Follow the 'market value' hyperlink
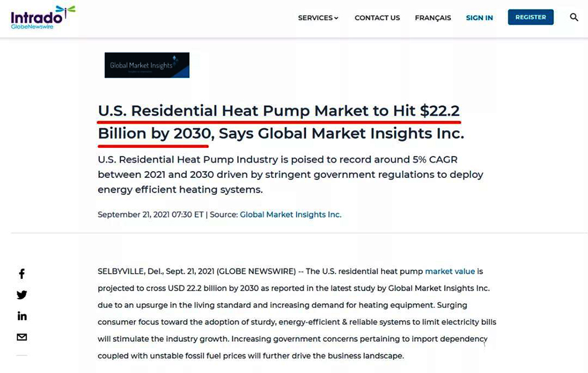Image resolution: width=588 pixels, height=373 pixels. pyautogui.click(x=450, y=271)
